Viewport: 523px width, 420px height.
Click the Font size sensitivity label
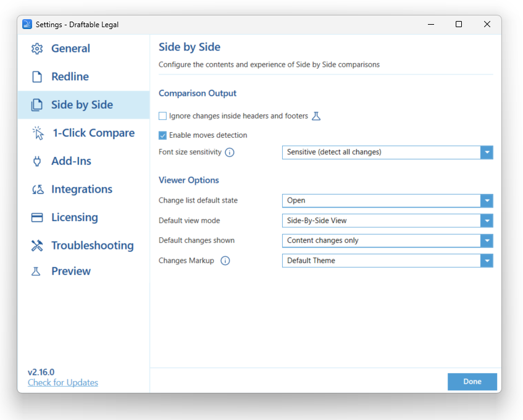190,152
